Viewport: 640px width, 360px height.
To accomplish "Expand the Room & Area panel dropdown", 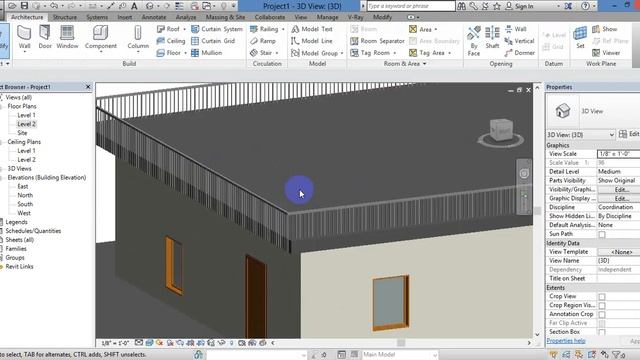I will [x=425, y=64].
